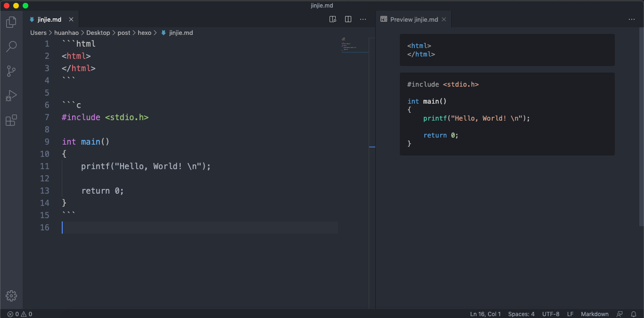Change the LF end of line sequence
The width and height of the screenshot is (644, 318).
570,314
